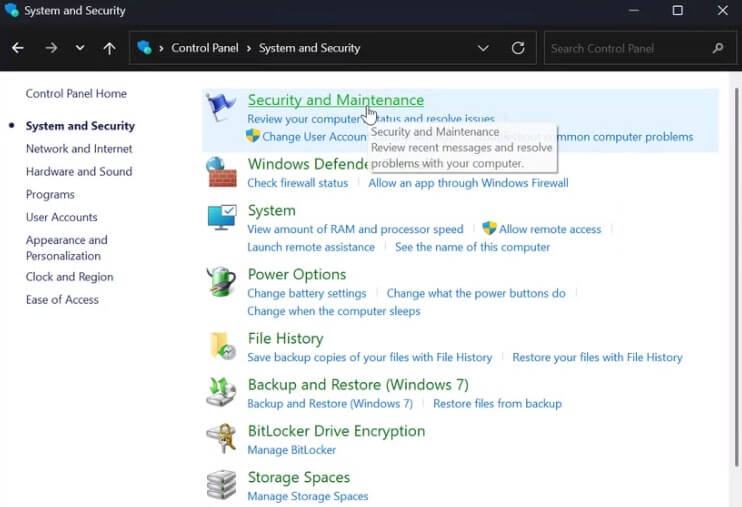Click the Storage Spaces drives icon
The image size is (742, 507).
(221, 484)
